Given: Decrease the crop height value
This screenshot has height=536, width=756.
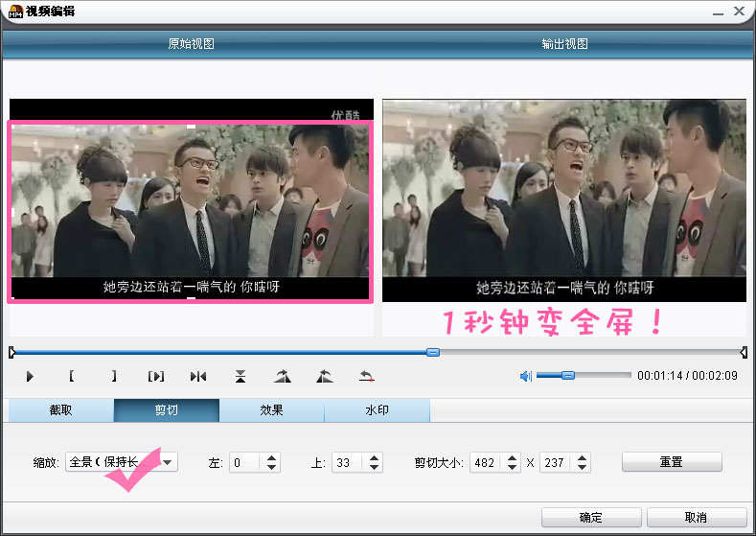Looking at the screenshot, I should [x=582, y=468].
